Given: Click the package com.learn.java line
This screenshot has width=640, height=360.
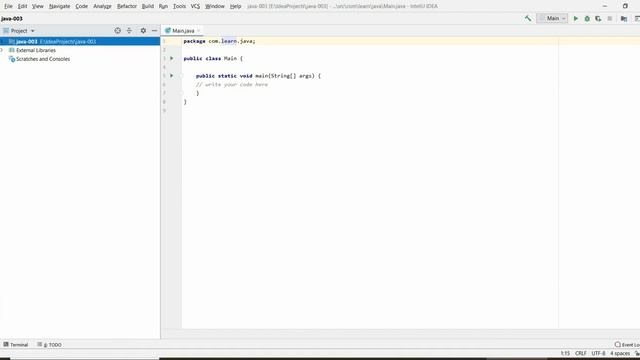Looking at the screenshot, I should coord(220,41).
